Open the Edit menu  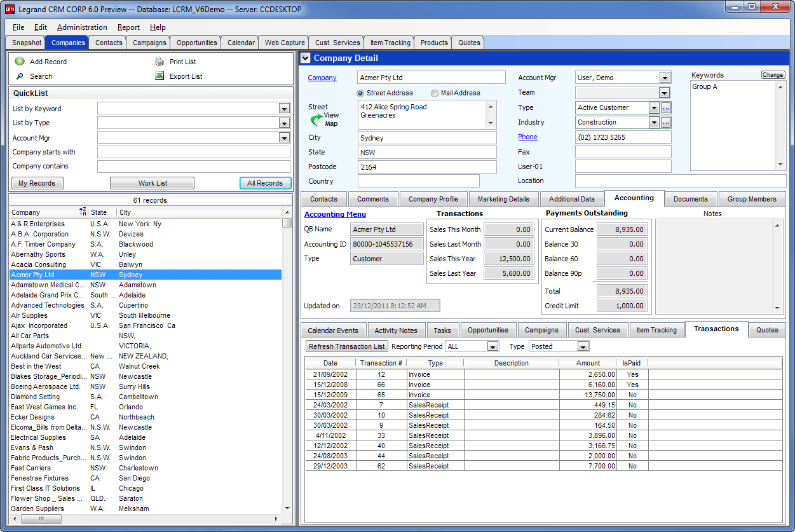[41, 27]
